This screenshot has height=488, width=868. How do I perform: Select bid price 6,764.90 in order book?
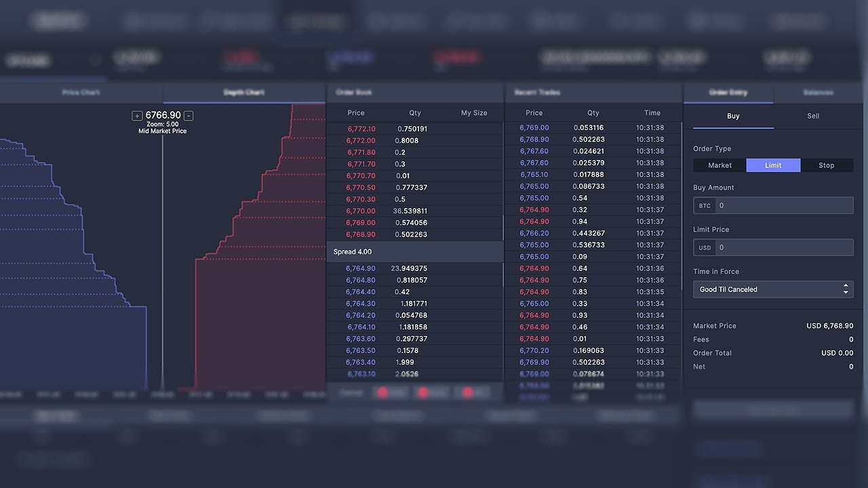[x=361, y=269]
